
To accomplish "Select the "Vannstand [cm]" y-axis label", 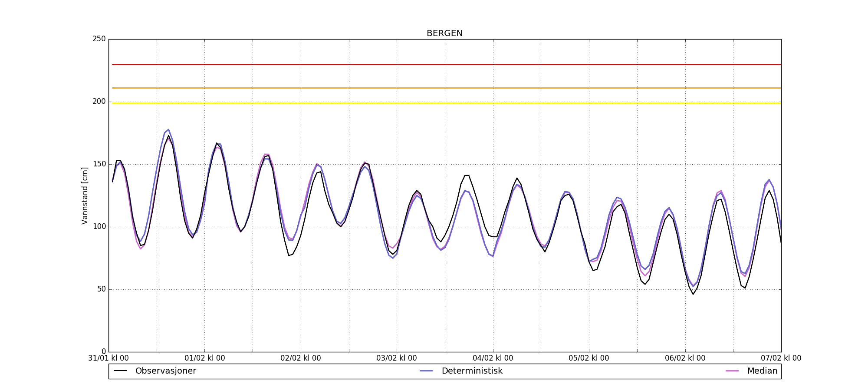I will click(x=85, y=195).
